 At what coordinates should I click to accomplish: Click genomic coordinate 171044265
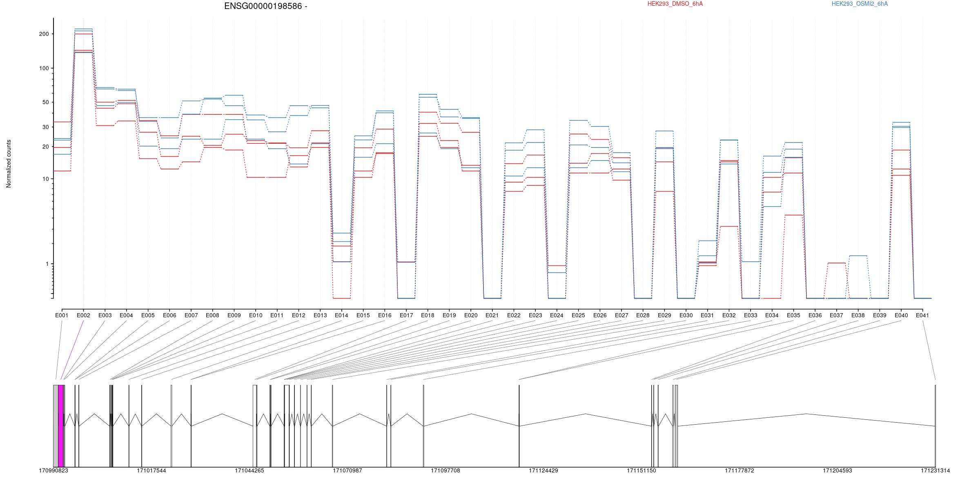249,471
